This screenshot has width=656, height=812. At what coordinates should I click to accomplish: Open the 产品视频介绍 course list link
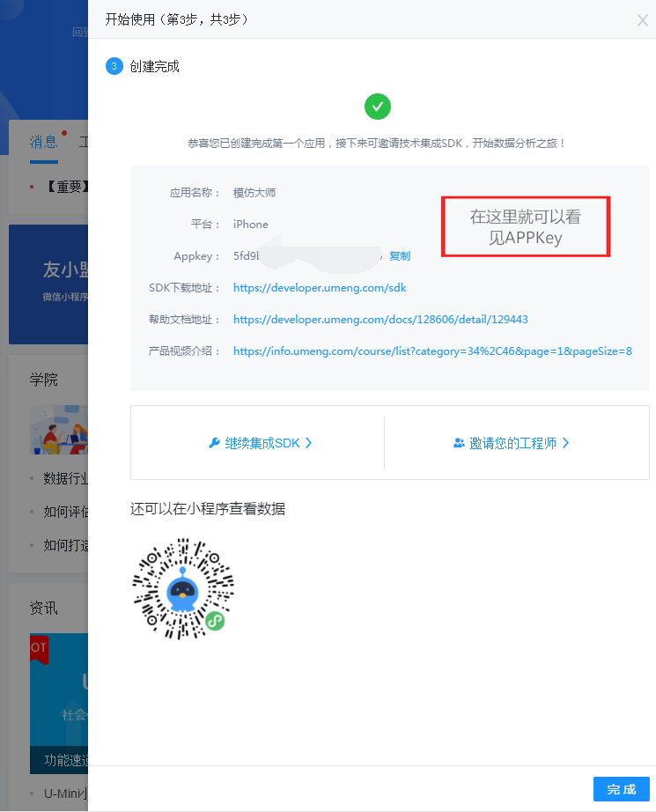click(432, 351)
